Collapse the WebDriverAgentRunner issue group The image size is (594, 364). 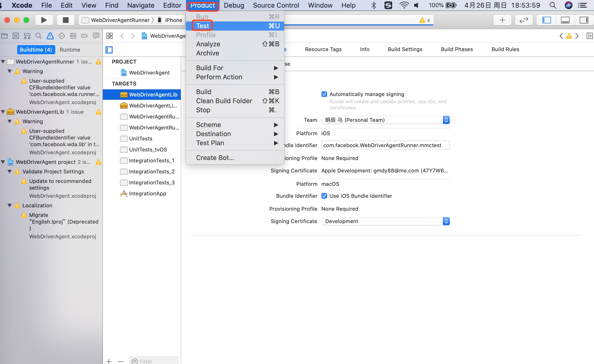pos(3,62)
